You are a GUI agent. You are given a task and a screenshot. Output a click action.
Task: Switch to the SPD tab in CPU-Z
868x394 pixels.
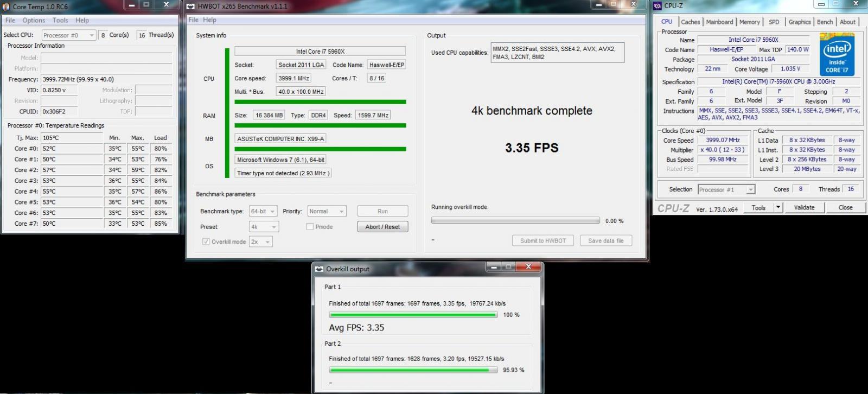[774, 22]
